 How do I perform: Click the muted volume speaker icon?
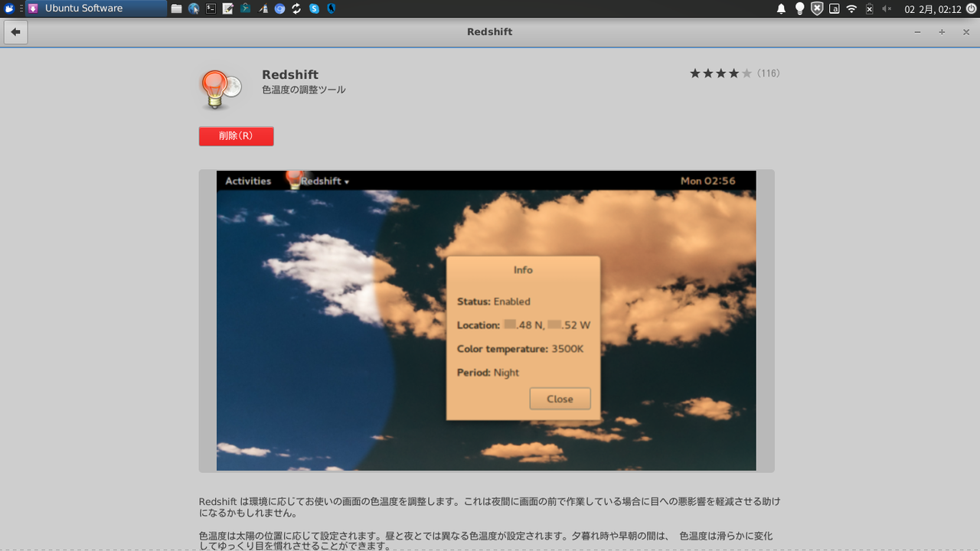[x=887, y=9]
